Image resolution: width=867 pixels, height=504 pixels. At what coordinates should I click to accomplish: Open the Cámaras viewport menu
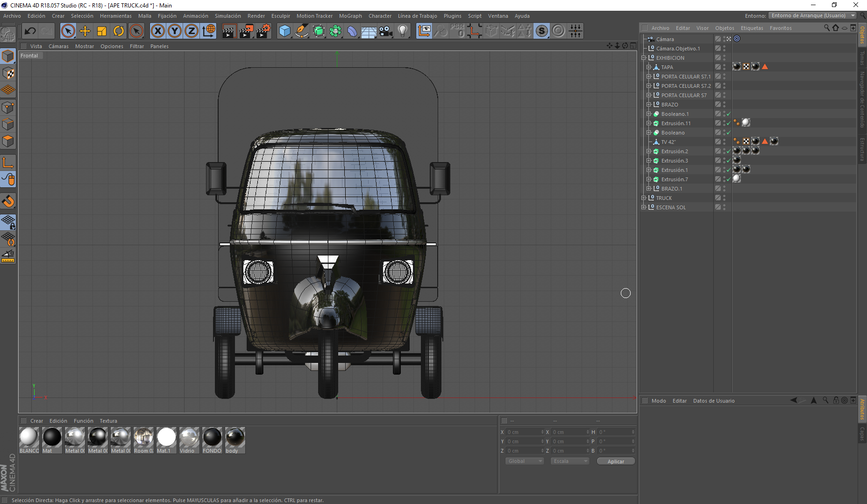(x=58, y=46)
